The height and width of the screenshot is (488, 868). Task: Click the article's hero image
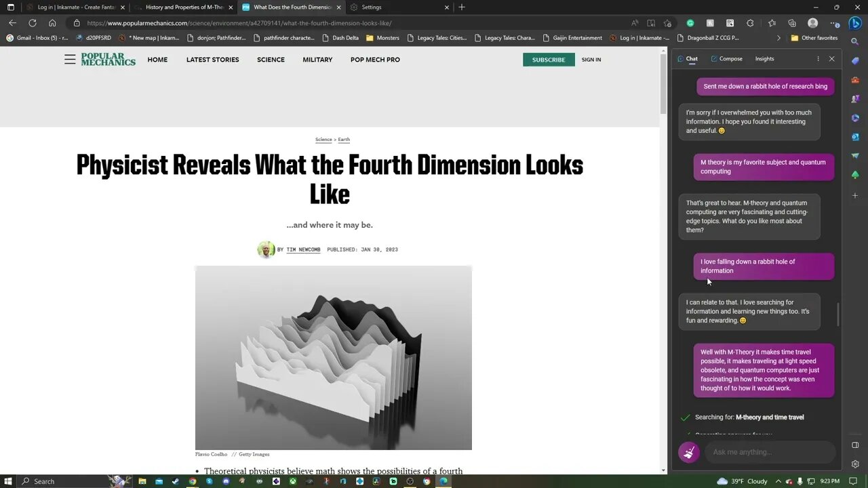pos(334,358)
